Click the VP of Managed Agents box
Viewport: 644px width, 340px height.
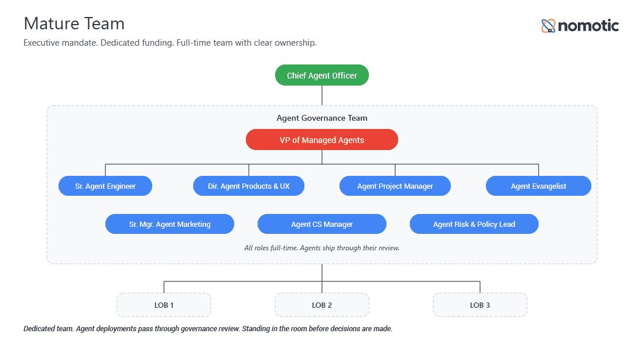(322, 140)
